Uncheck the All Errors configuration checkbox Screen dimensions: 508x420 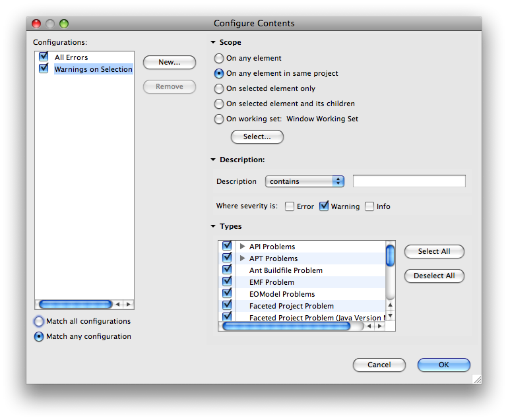44,57
